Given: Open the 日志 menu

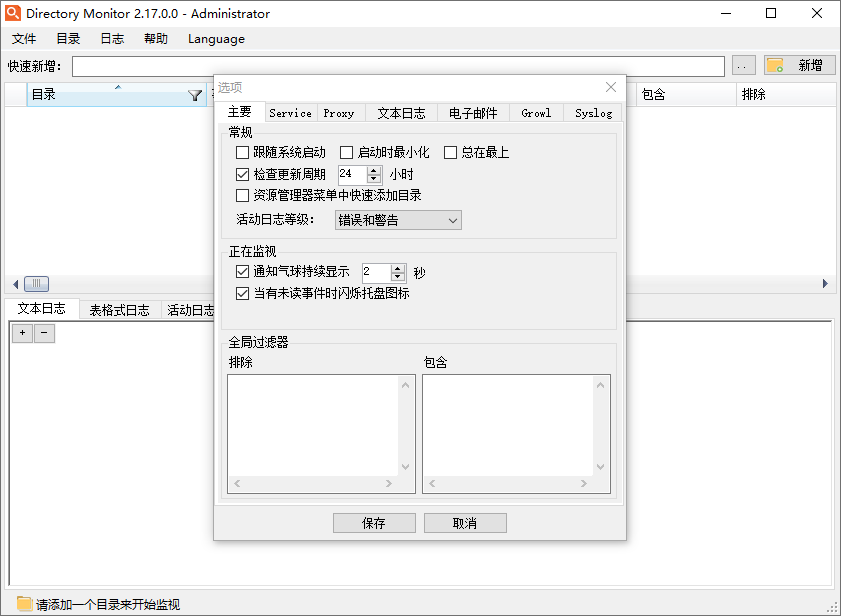Looking at the screenshot, I should (112, 39).
